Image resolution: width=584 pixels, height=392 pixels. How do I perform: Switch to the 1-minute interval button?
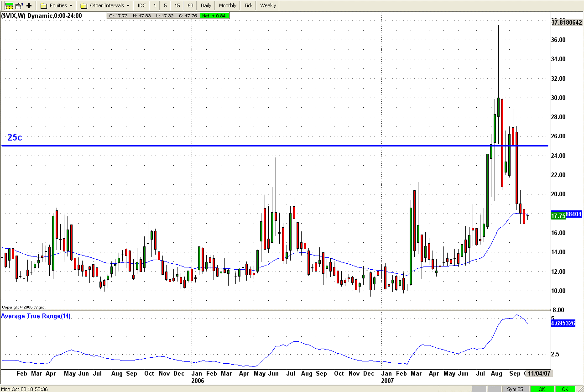(x=155, y=5)
